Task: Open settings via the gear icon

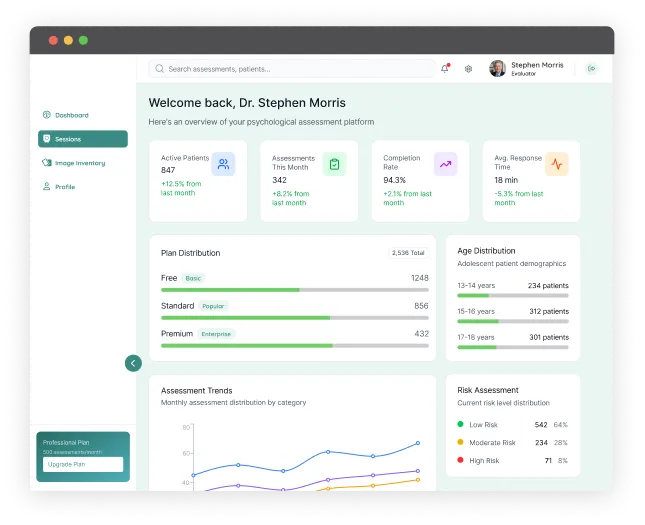Action: [x=468, y=69]
